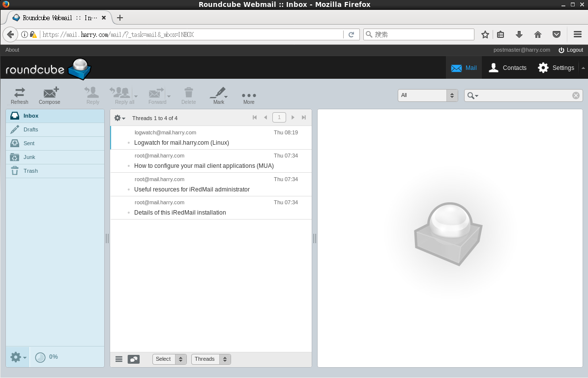
Task: Switch to the Settings tab
Action: coord(556,68)
